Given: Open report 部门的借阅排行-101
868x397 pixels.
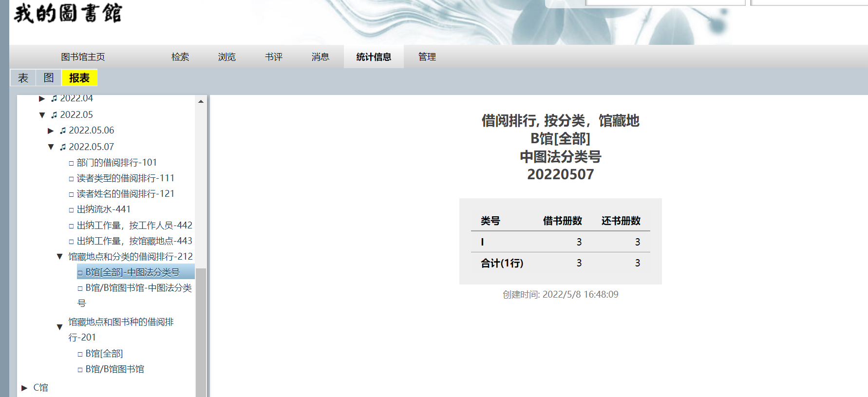Looking at the screenshot, I should [117, 162].
